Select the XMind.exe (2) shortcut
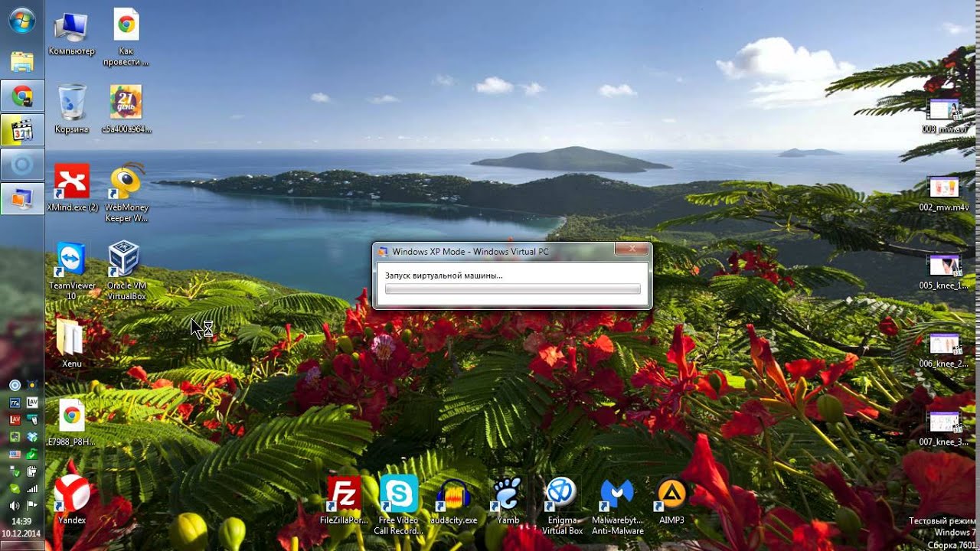The image size is (980, 551). coord(72,187)
